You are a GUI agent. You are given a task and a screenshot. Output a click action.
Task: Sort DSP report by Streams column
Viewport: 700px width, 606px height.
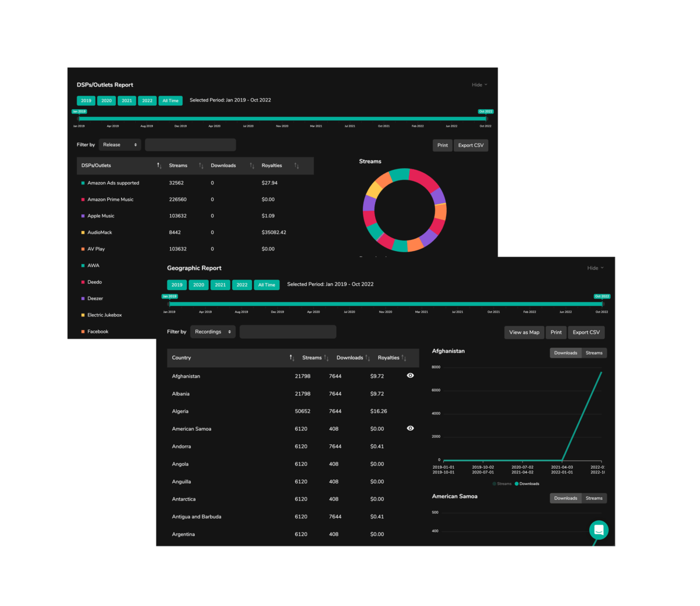pos(201,166)
